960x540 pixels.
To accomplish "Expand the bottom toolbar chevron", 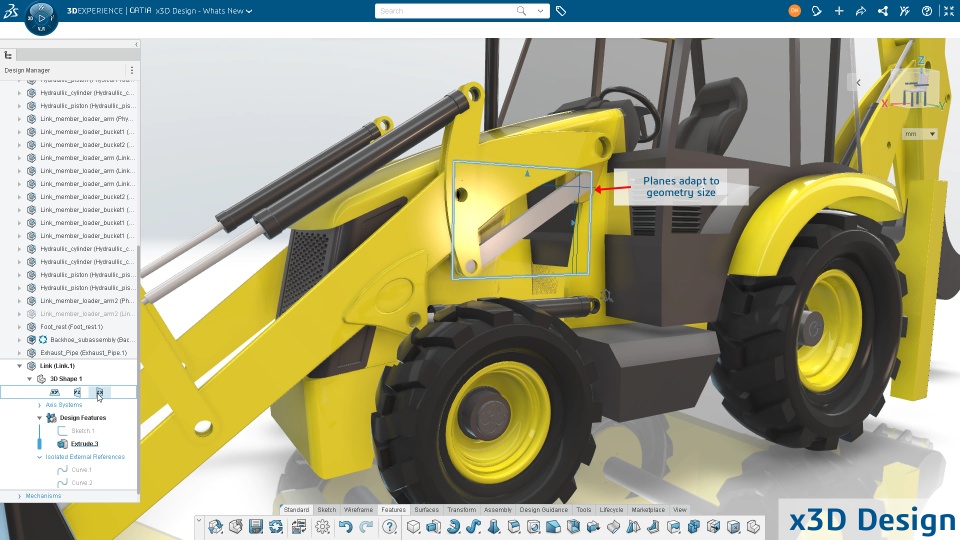I will coord(199,521).
